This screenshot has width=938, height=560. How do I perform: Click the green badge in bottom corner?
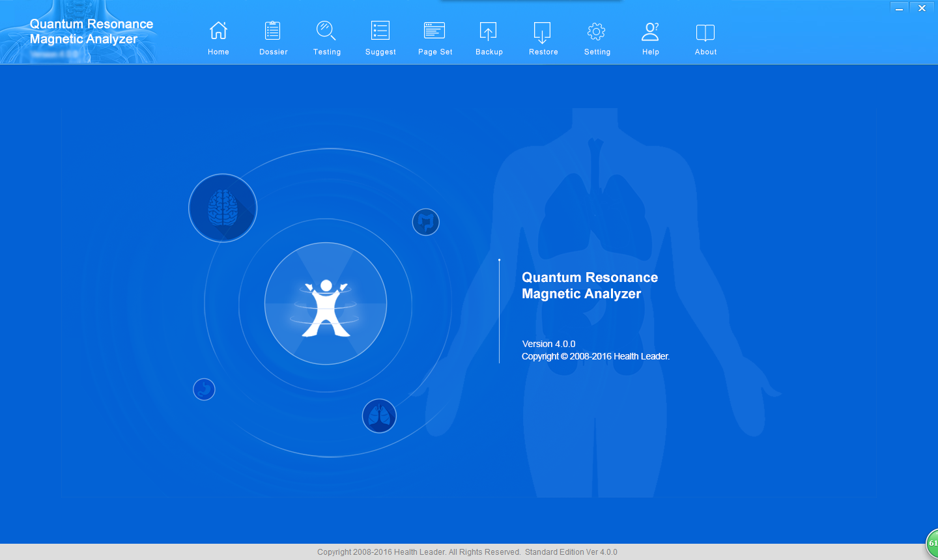pyautogui.click(x=932, y=544)
